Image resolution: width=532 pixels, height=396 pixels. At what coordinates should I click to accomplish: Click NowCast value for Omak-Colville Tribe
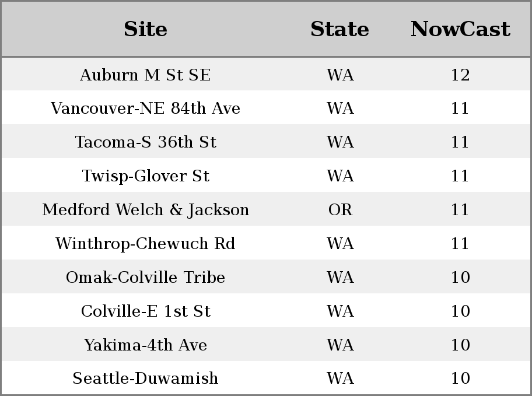(460, 277)
